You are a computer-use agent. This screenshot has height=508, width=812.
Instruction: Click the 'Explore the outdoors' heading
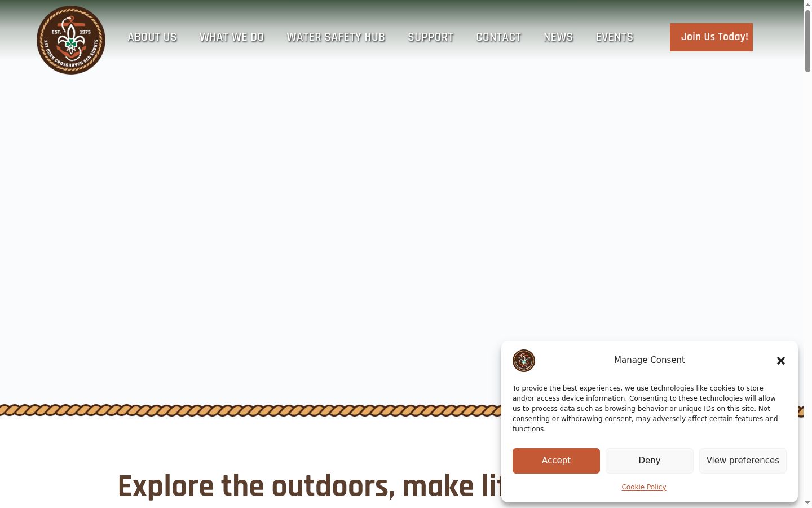(309, 486)
